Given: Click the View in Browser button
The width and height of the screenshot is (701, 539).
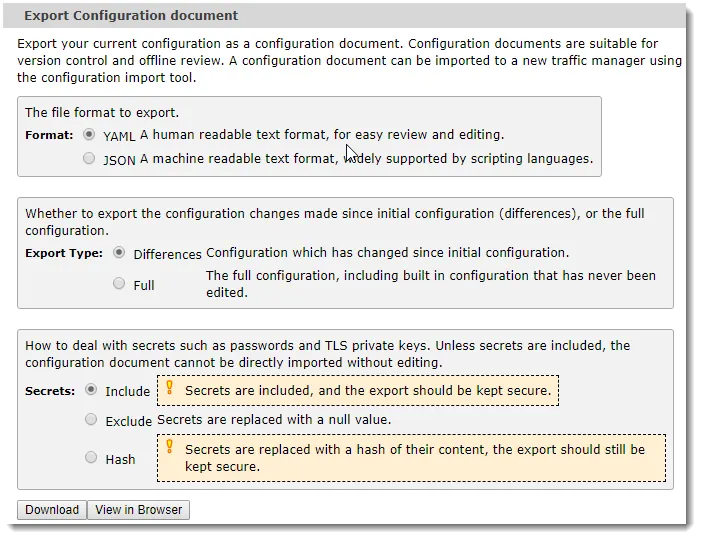Looking at the screenshot, I should point(139,510).
